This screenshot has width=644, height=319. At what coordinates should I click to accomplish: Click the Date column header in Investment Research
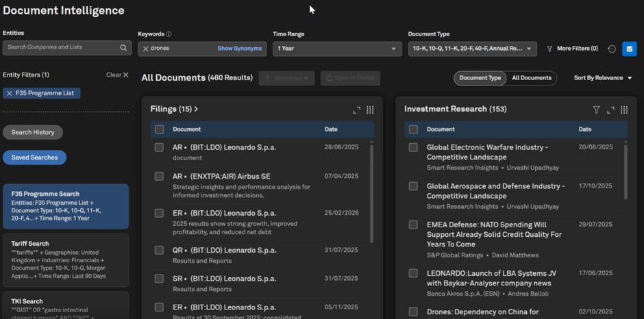point(585,129)
